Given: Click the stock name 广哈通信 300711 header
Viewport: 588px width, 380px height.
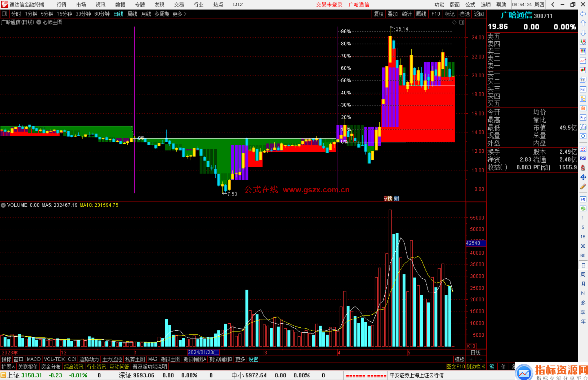Looking at the screenshot, I should coord(527,15).
